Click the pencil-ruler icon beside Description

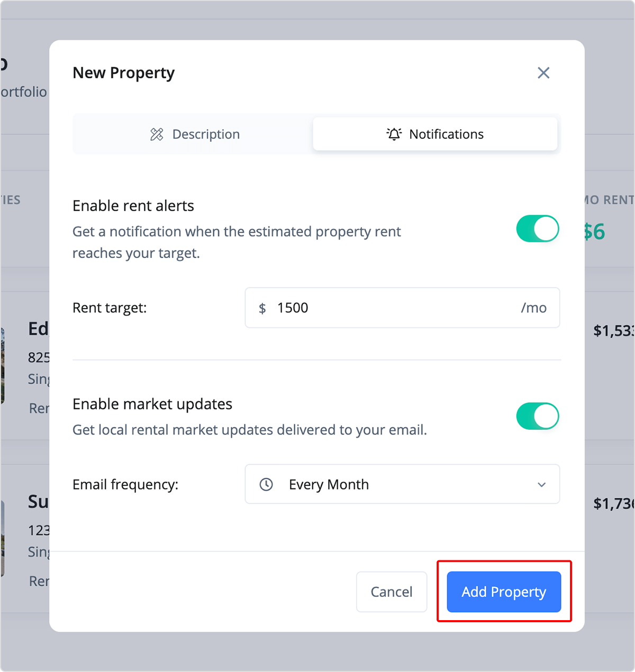157,134
